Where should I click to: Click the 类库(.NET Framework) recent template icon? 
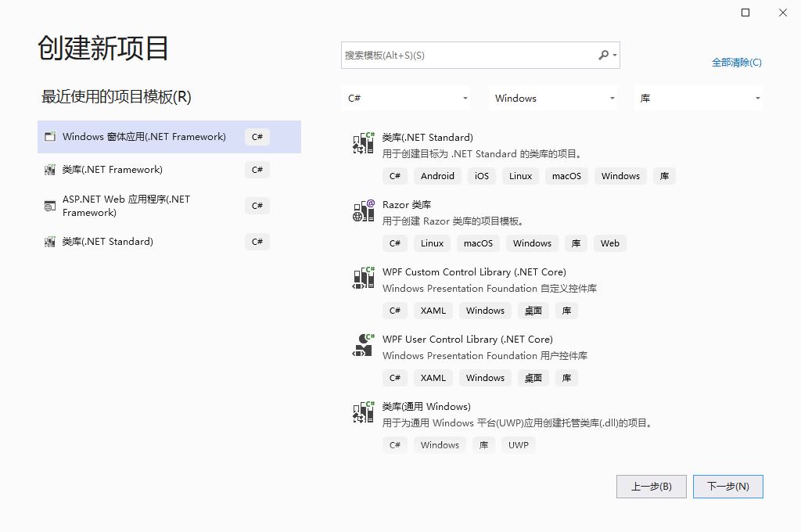49,170
